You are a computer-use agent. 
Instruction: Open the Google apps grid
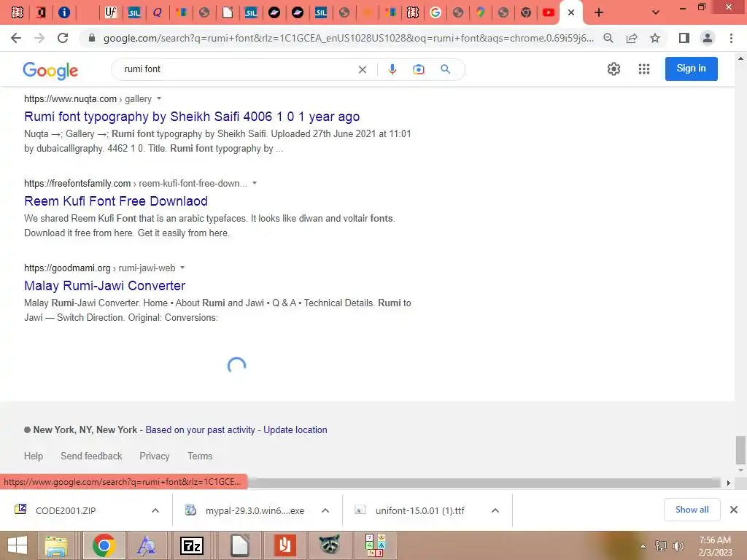click(644, 69)
